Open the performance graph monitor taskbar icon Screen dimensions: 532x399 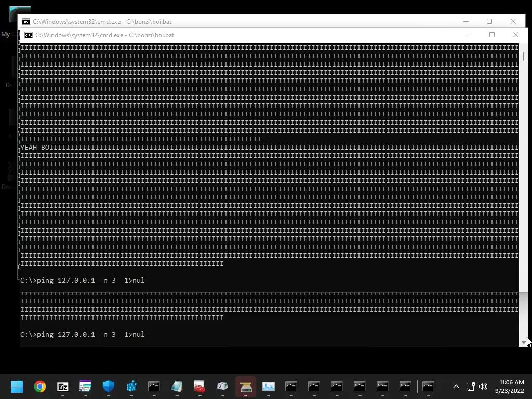coord(269,387)
